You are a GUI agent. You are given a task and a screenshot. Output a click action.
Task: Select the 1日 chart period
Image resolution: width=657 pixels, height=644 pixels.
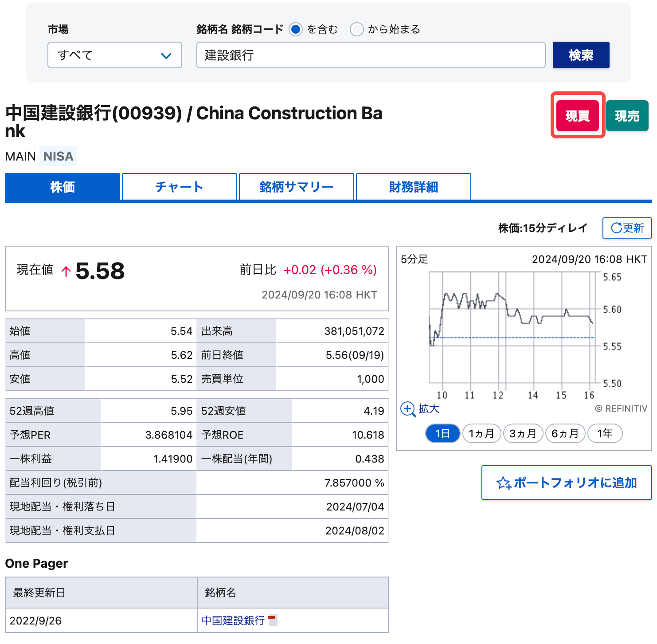[x=442, y=433]
